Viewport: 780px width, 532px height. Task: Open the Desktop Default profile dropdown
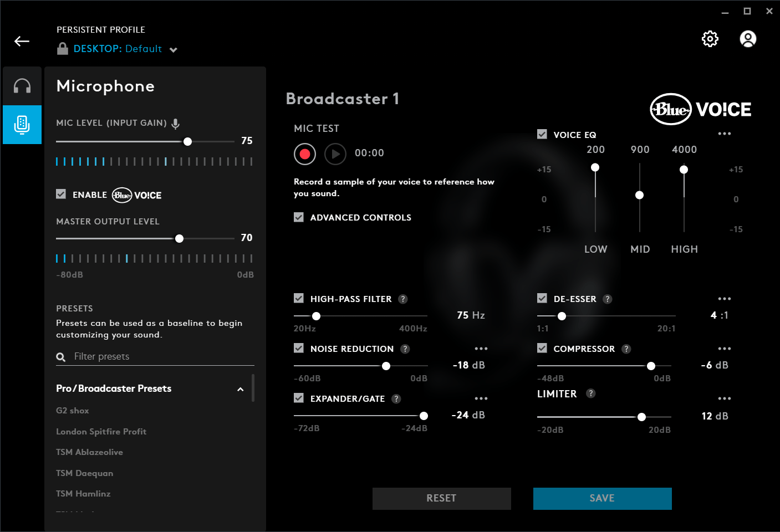click(173, 49)
